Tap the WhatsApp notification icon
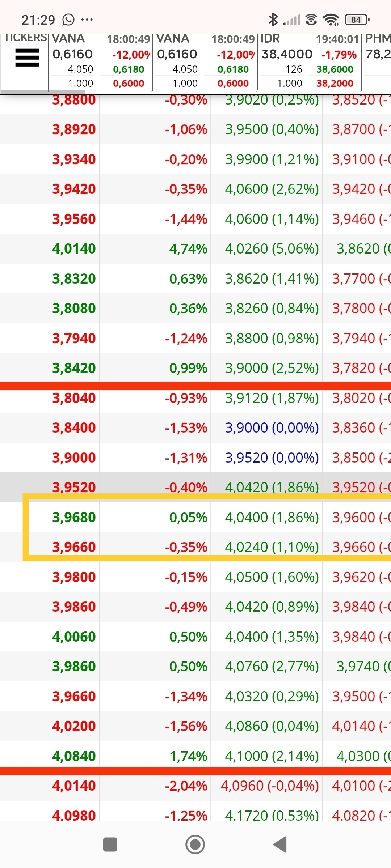The height and width of the screenshot is (868, 391). [68, 20]
